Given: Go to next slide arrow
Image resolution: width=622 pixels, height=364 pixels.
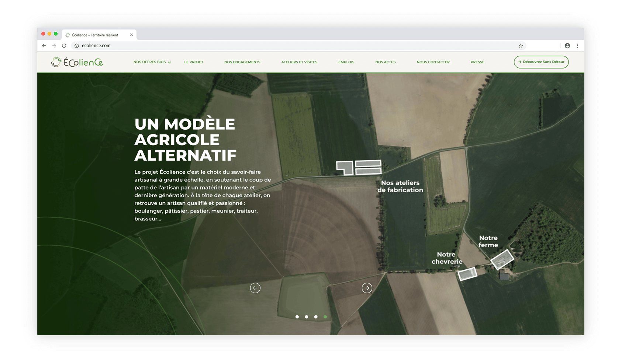Looking at the screenshot, I should (367, 288).
